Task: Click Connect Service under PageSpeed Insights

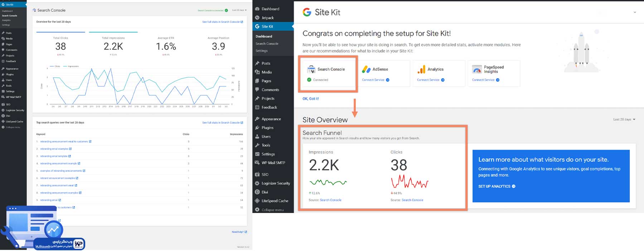Action: click(x=486, y=80)
